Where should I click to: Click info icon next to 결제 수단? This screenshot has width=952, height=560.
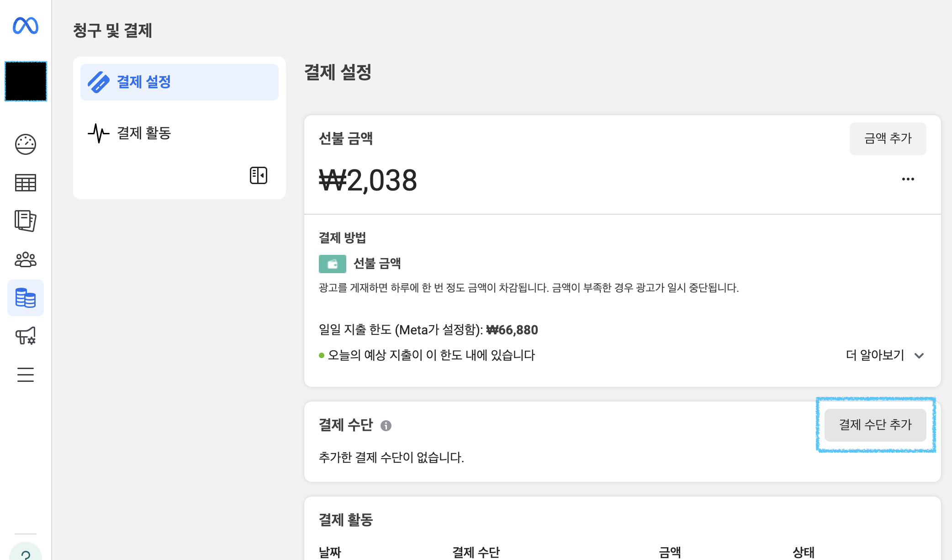[386, 426]
